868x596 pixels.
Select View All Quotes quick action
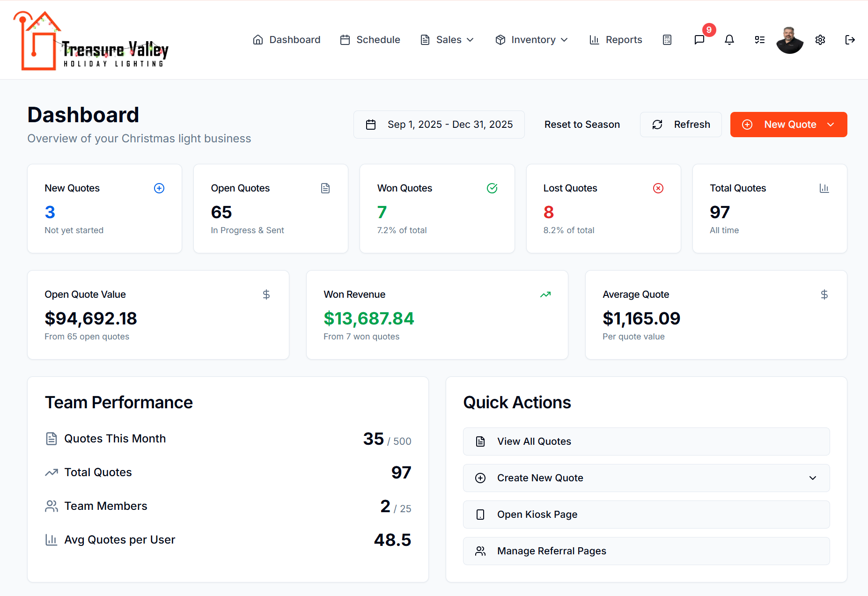click(x=646, y=441)
